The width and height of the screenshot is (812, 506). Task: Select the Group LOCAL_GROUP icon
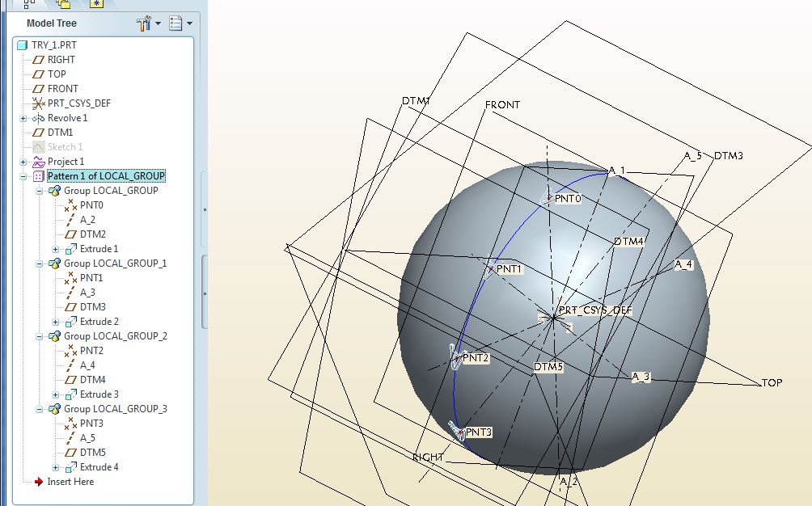(54, 191)
